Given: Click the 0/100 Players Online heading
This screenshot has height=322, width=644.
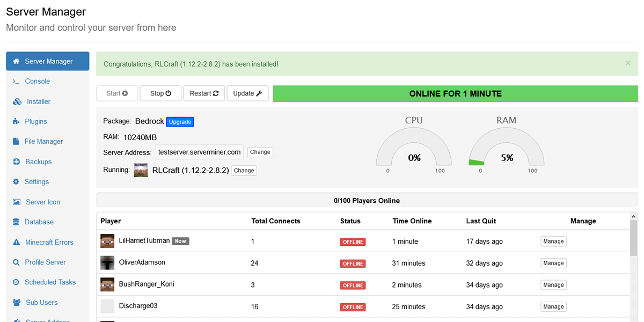Looking at the screenshot, I should 367,201.
